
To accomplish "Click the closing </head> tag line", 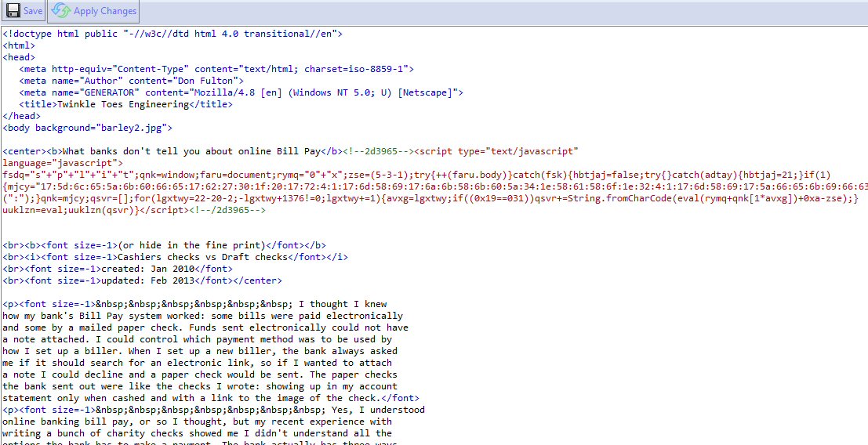I will (x=22, y=116).
